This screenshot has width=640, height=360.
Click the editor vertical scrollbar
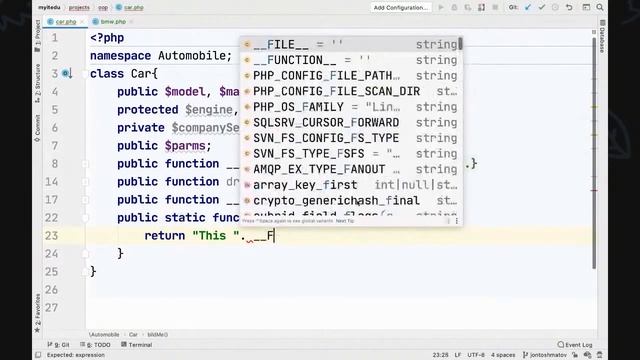coord(594,153)
